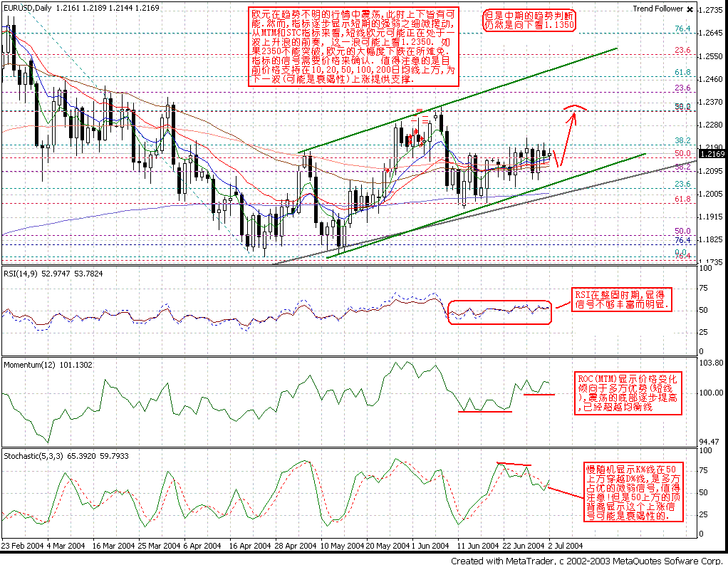Click Momentum axis value 94.47
728x565 pixels.
coord(709,442)
